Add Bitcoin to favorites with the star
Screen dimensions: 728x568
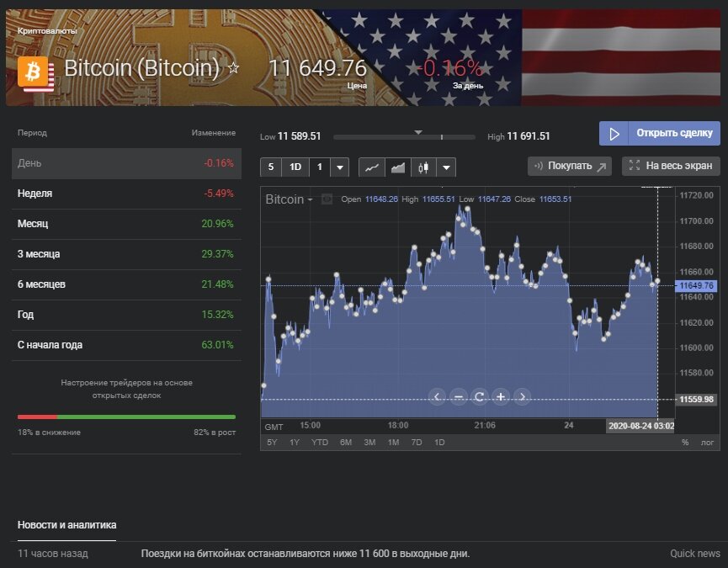coord(234,68)
